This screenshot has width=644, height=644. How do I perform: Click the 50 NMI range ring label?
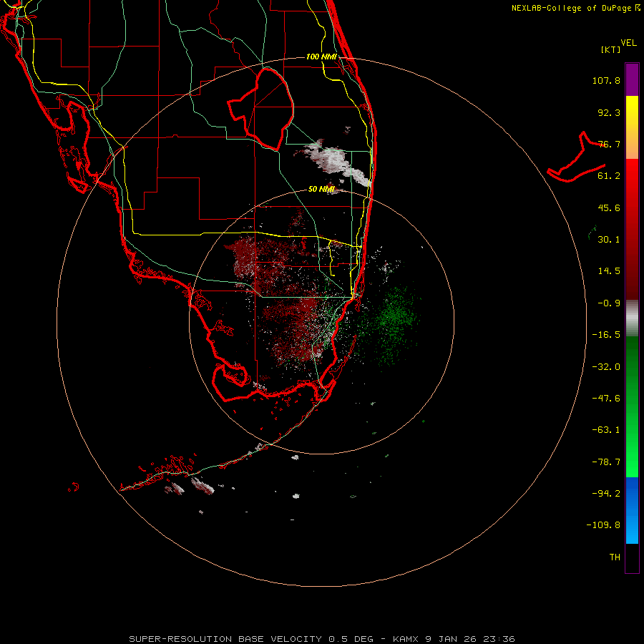321,190
